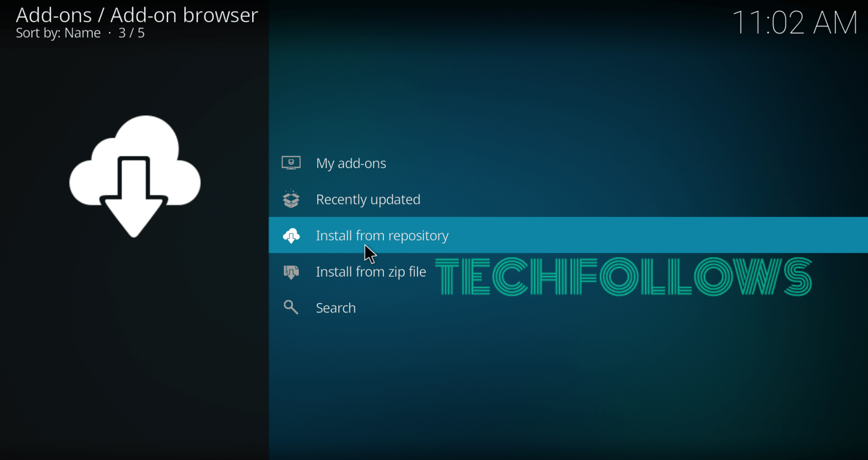Select Install from repository
The image size is (868, 460).
[568, 235]
